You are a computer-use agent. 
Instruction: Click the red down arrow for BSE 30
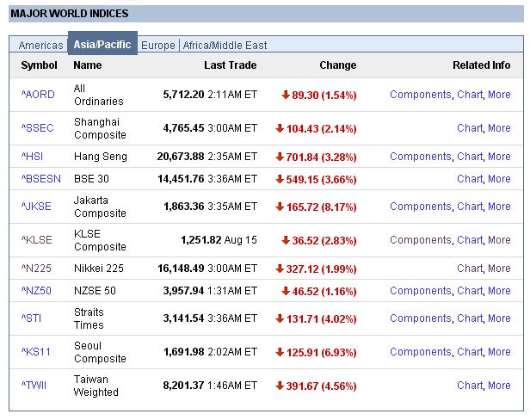(279, 179)
